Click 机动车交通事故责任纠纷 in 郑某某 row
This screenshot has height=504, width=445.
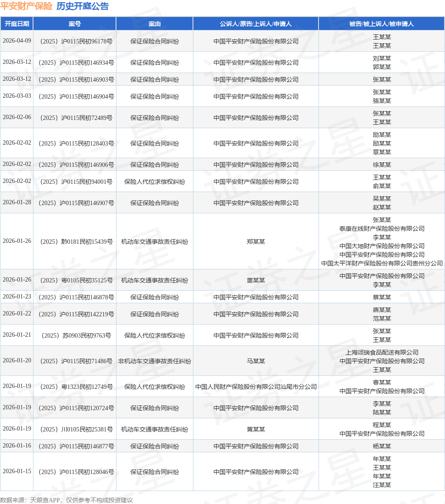pyautogui.click(x=155, y=242)
